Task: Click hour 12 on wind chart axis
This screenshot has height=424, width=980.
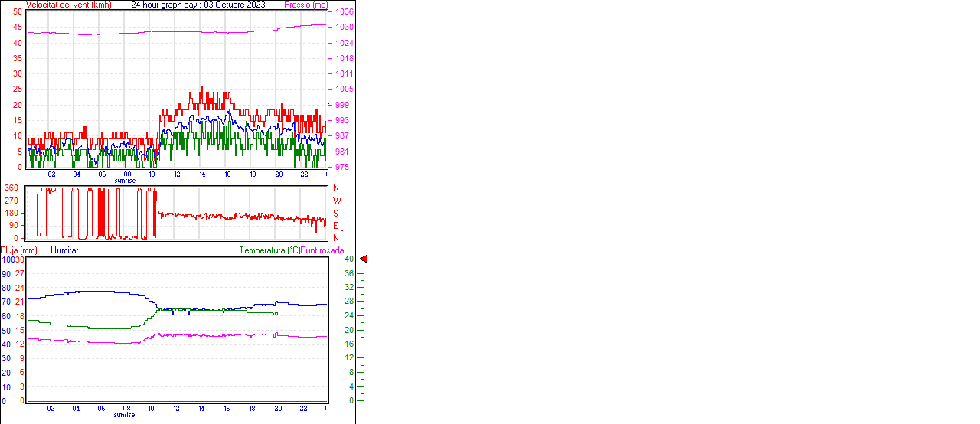Action: pos(178,174)
